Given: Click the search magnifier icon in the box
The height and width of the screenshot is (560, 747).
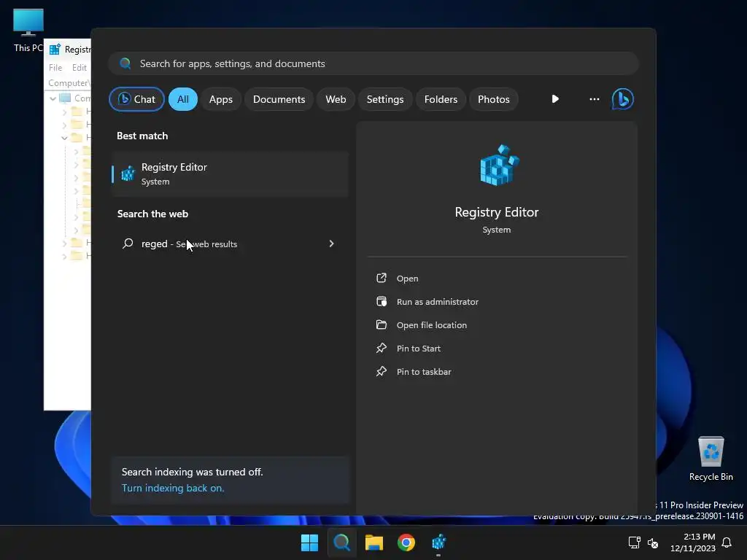Looking at the screenshot, I should click(x=125, y=63).
